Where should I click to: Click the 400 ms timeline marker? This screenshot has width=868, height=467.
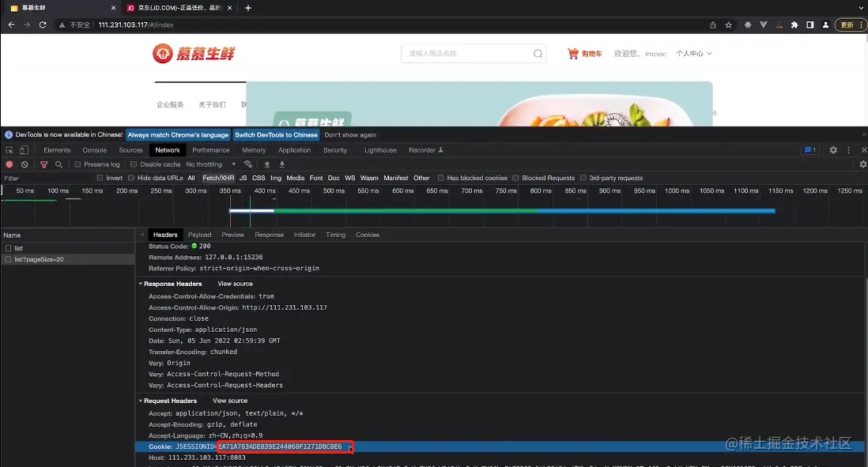(x=265, y=191)
